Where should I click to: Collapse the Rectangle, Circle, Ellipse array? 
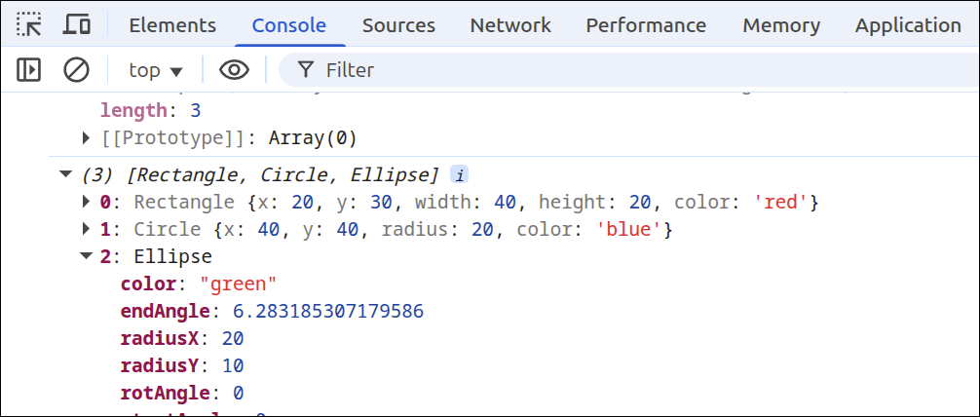65,175
